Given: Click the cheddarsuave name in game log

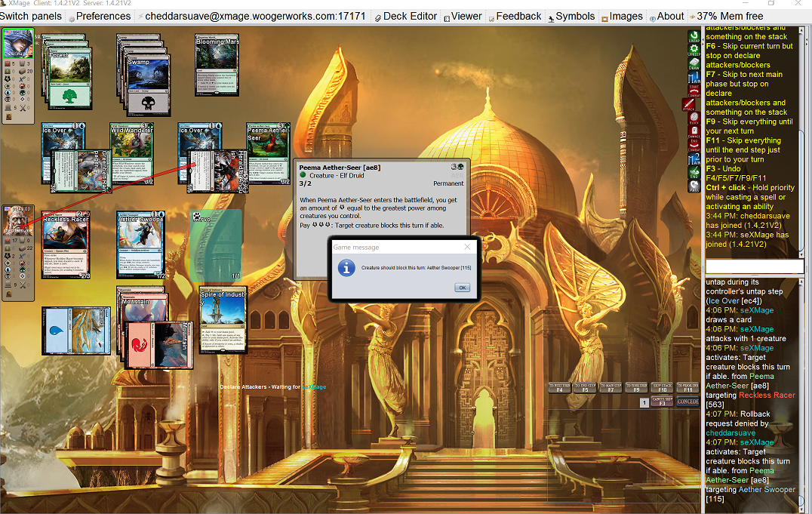Looking at the screenshot, I should click(730, 433).
